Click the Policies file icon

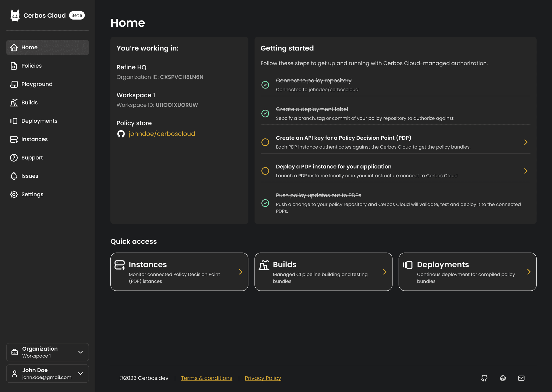[14, 66]
